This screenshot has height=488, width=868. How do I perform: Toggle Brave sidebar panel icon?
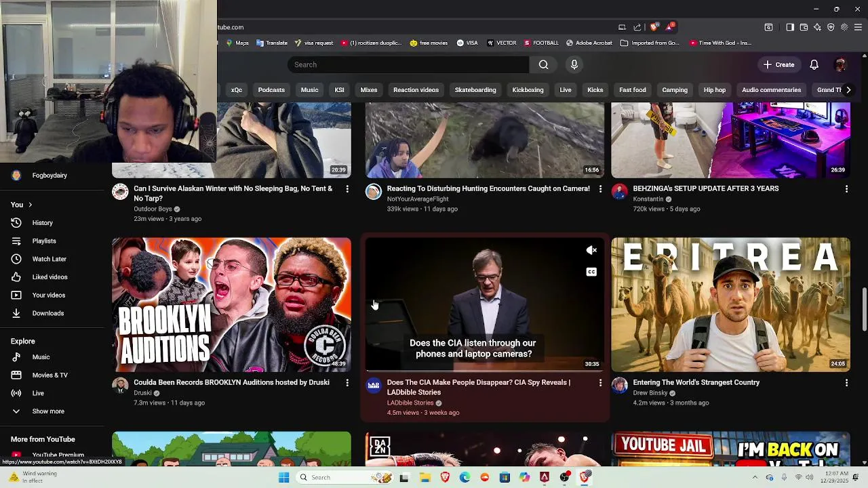[x=790, y=27]
